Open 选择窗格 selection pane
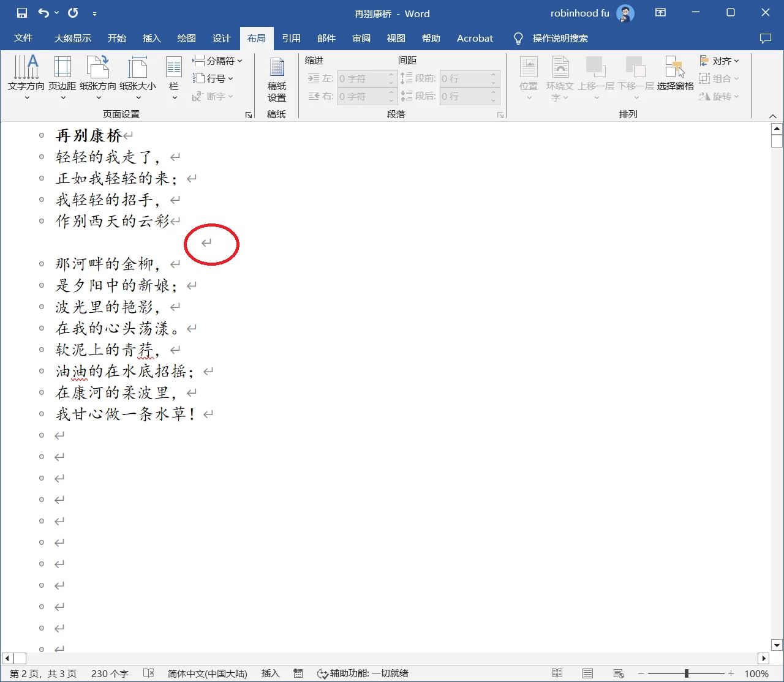 coord(675,73)
